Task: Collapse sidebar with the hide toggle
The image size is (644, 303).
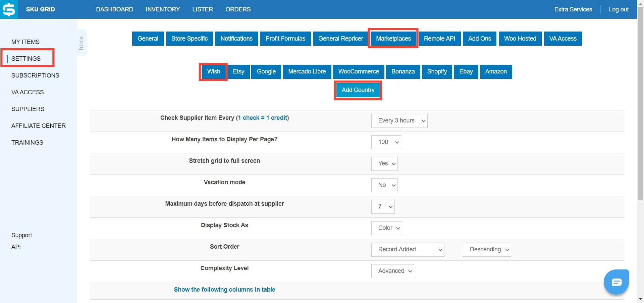Action: point(81,43)
